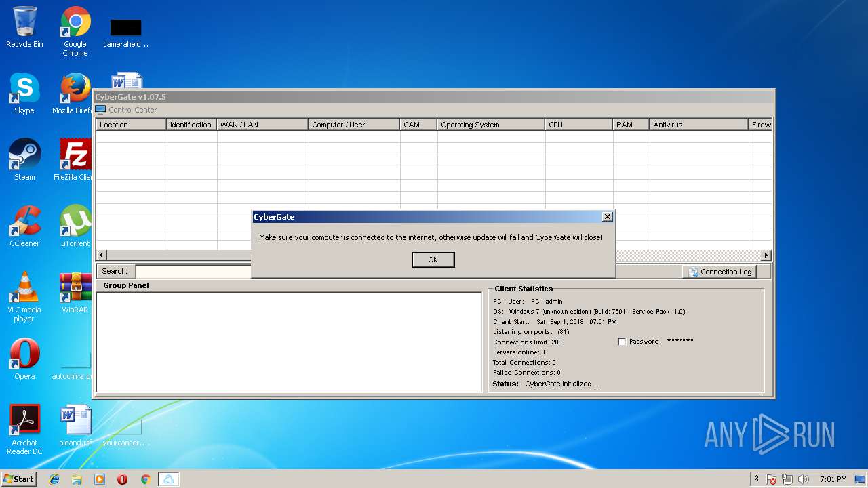Select the WinRAR desktop icon
Image resolution: width=868 pixels, height=488 pixels.
tap(75, 293)
